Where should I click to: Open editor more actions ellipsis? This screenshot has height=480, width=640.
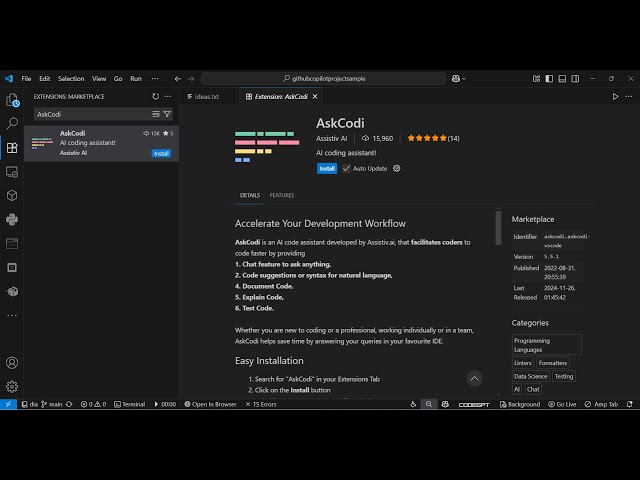pos(629,96)
